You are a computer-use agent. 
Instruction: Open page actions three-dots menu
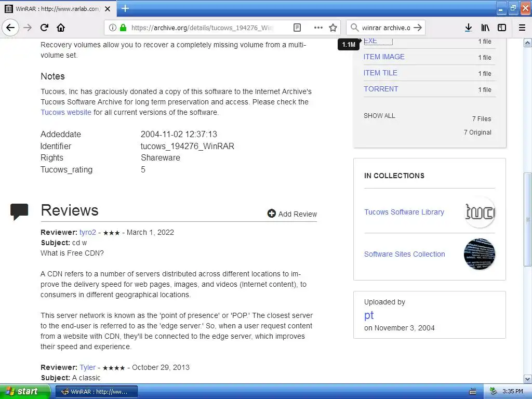pyautogui.click(x=318, y=28)
